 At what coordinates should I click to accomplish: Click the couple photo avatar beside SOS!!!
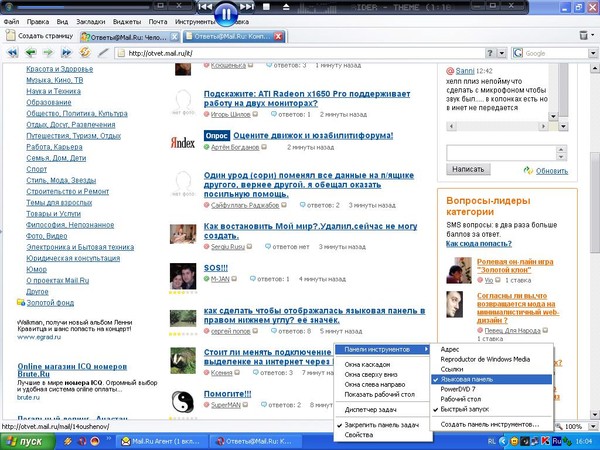click(x=183, y=276)
